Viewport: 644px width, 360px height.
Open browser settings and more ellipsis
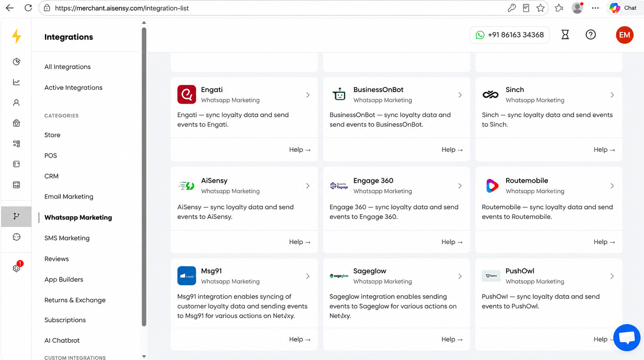595,8
